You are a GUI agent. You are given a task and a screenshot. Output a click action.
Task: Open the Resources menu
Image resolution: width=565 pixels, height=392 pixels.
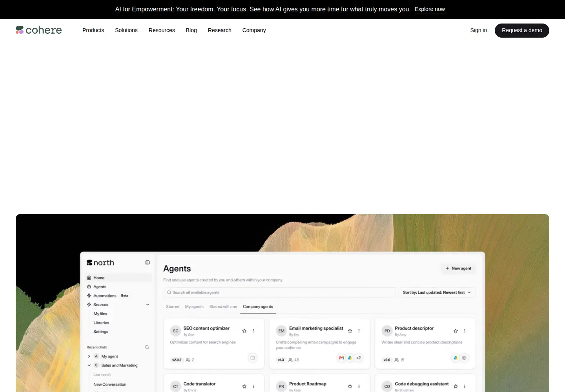coord(162,30)
